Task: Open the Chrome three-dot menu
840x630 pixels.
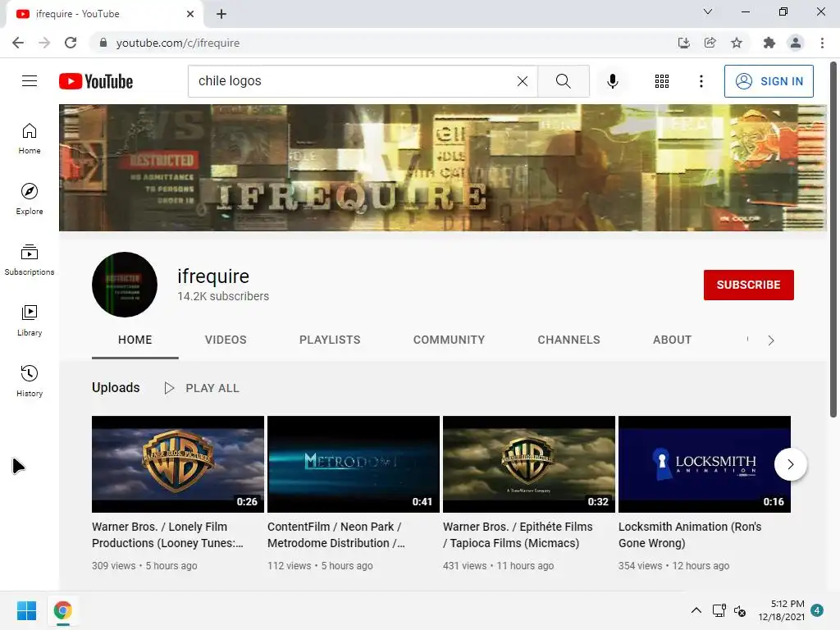Action: tap(822, 43)
